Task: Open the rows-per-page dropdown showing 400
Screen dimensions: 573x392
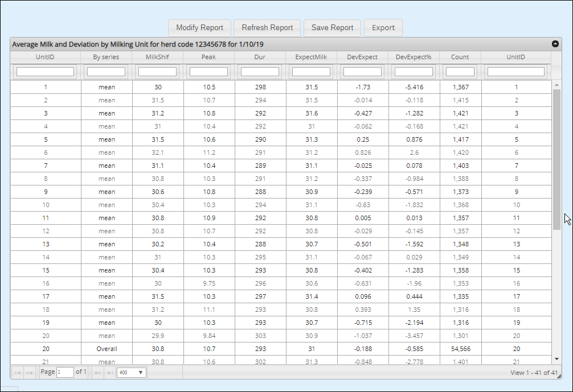Action: point(132,373)
